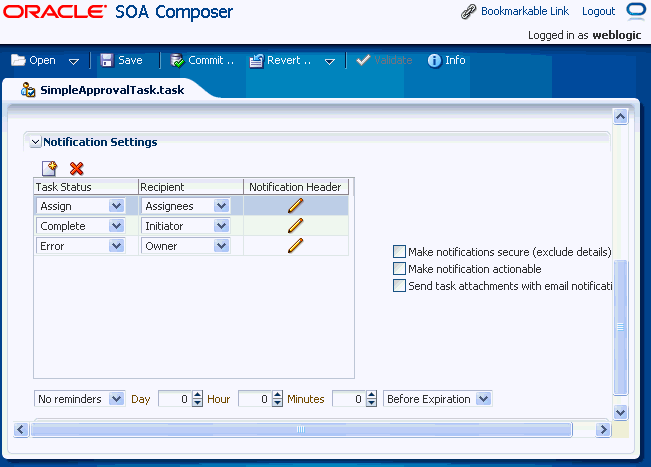Enable Make notifications secure checkbox
This screenshot has height=467, width=651.
tap(399, 252)
